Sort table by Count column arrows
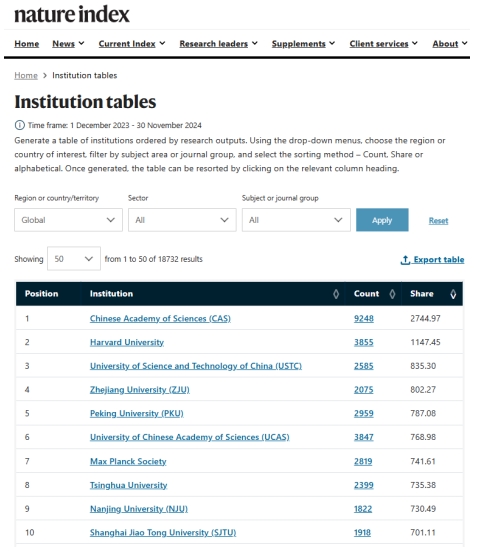The height and width of the screenshot is (553, 490). point(392,294)
